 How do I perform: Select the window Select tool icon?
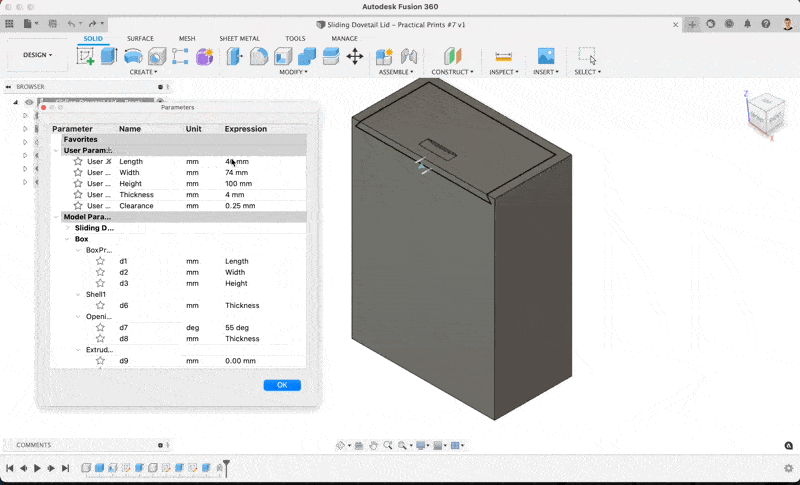[587, 57]
